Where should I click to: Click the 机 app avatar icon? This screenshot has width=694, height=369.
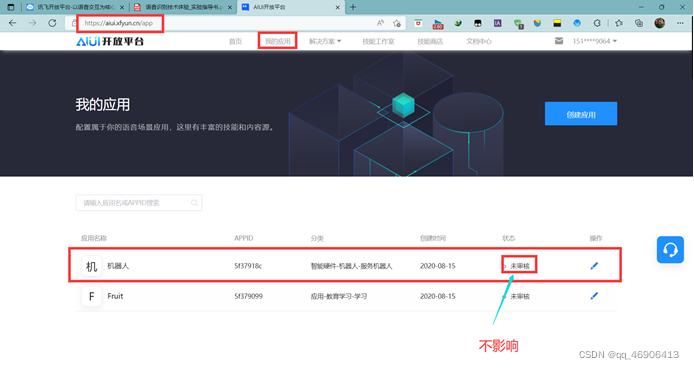(x=91, y=266)
